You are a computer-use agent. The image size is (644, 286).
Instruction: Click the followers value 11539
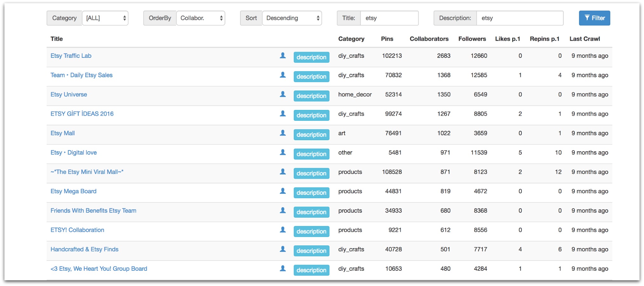pos(479,153)
